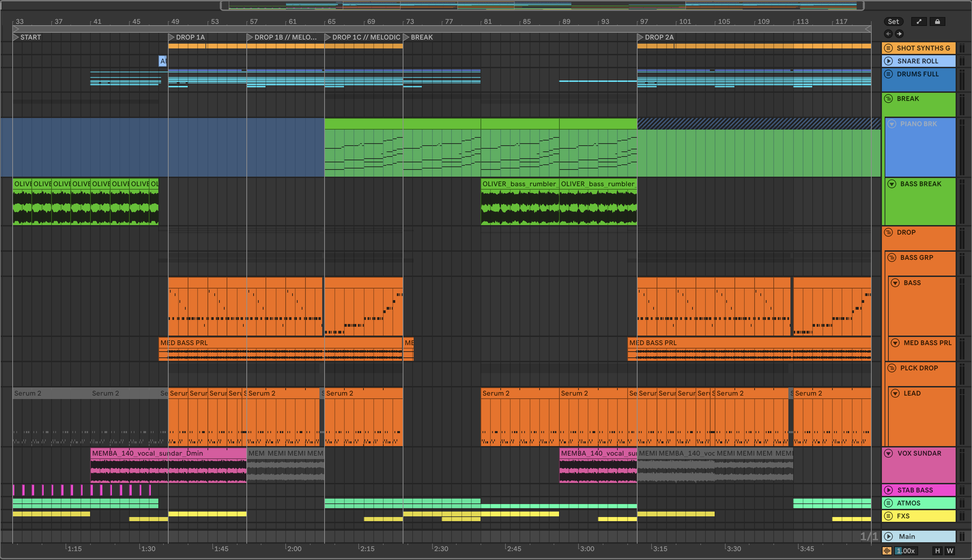The height and width of the screenshot is (560, 972).
Task: Click bar 97 on the beat ruler
Action: [x=644, y=21]
